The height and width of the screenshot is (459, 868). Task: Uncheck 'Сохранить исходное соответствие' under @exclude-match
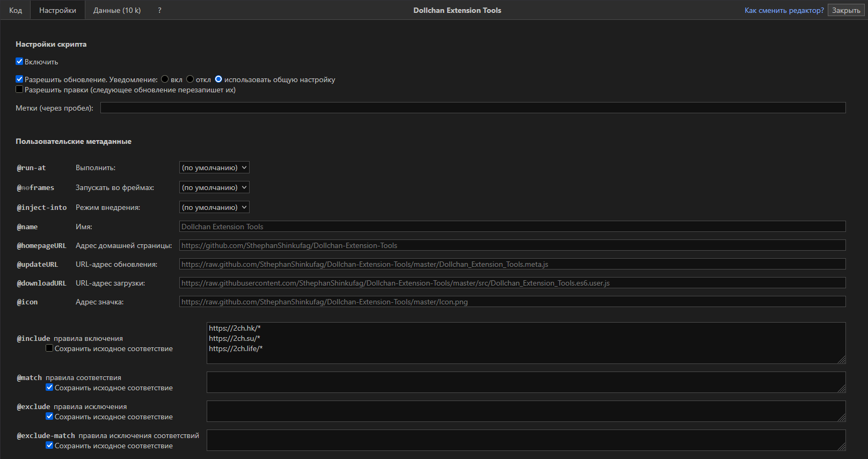(49, 445)
